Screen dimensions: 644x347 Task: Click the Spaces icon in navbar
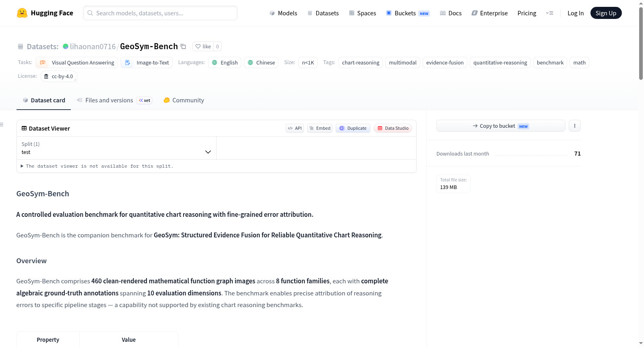352,13
